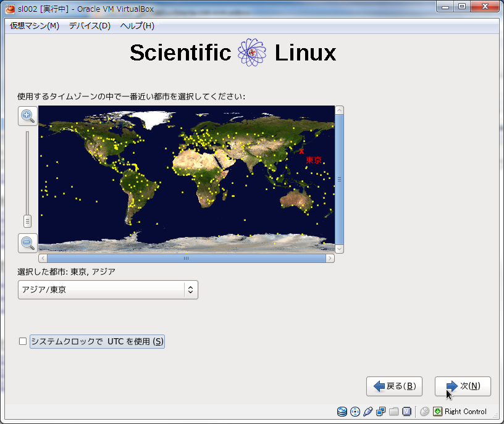Click map vertical scrollbar down arrow
This screenshot has width=504, height=424.
click(340, 249)
